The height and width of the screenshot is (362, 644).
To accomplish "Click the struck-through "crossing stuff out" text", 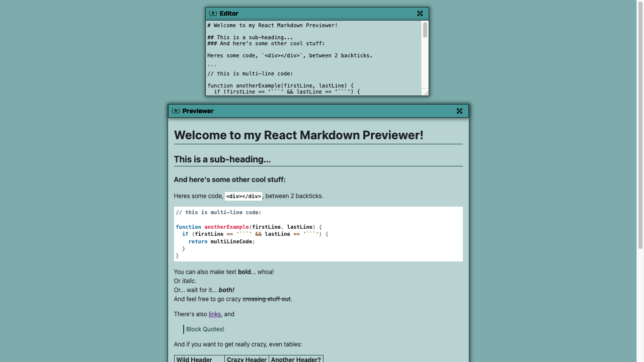I will [x=267, y=299].
